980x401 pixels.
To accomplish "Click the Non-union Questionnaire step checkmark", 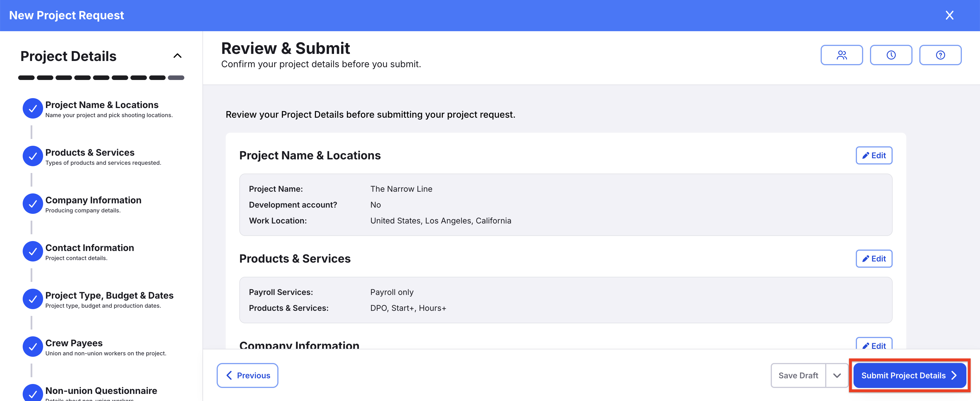I will tap(33, 392).
